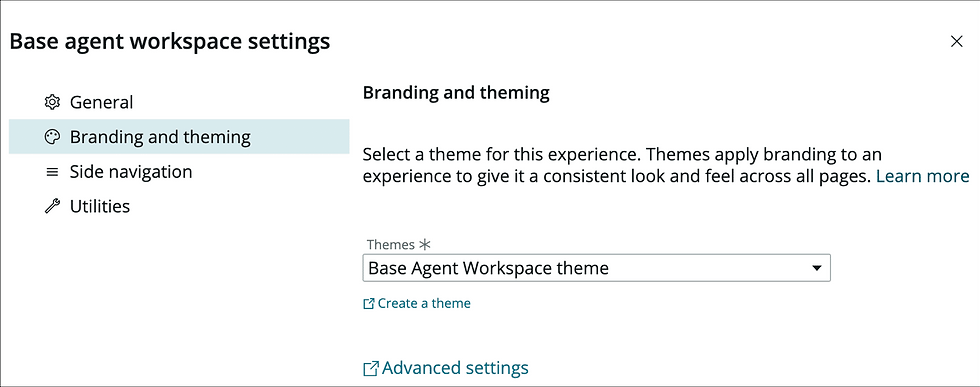Viewport: 980px width, 387px height.
Task: Click the external-link icon next to Create a theme
Action: [x=369, y=304]
